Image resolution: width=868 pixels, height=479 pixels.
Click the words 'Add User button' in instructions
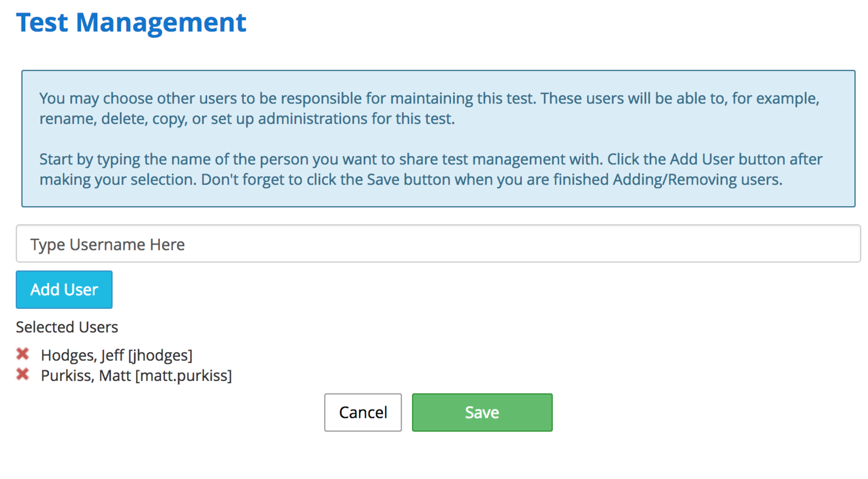727,159
